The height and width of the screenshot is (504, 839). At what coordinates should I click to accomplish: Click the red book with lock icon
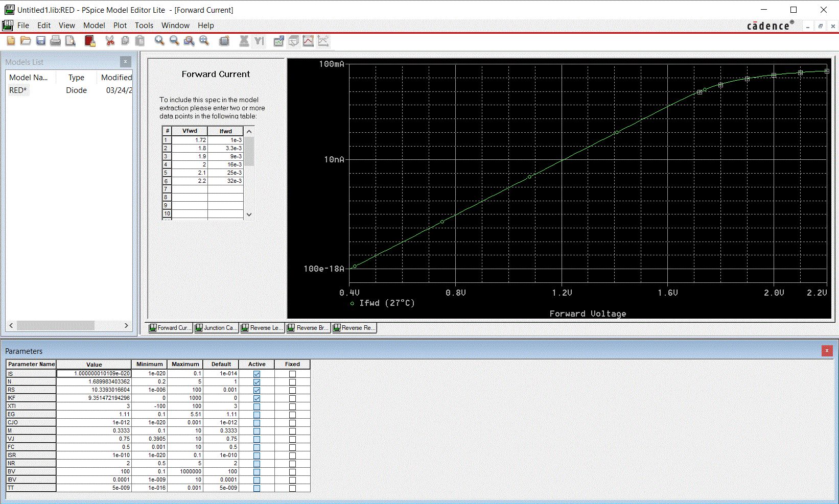pyautogui.click(x=90, y=41)
